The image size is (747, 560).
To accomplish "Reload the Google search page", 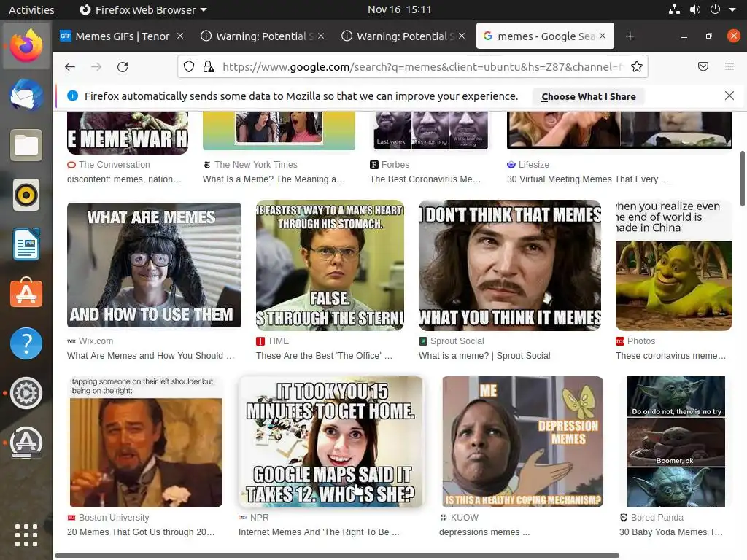I will click(123, 66).
